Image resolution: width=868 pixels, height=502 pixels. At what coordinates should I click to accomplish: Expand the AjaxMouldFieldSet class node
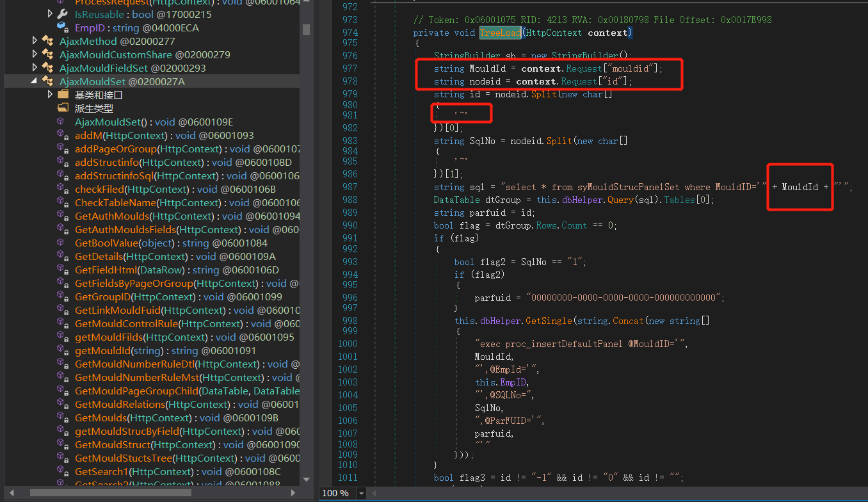tap(35, 68)
